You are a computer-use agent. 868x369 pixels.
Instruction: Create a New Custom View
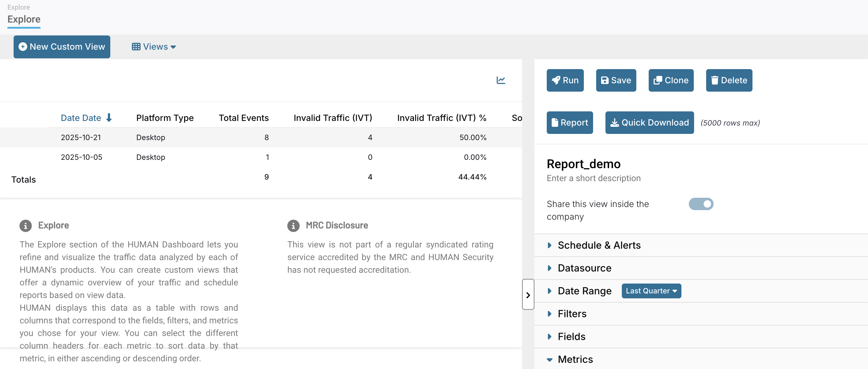pyautogui.click(x=62, y=47)
